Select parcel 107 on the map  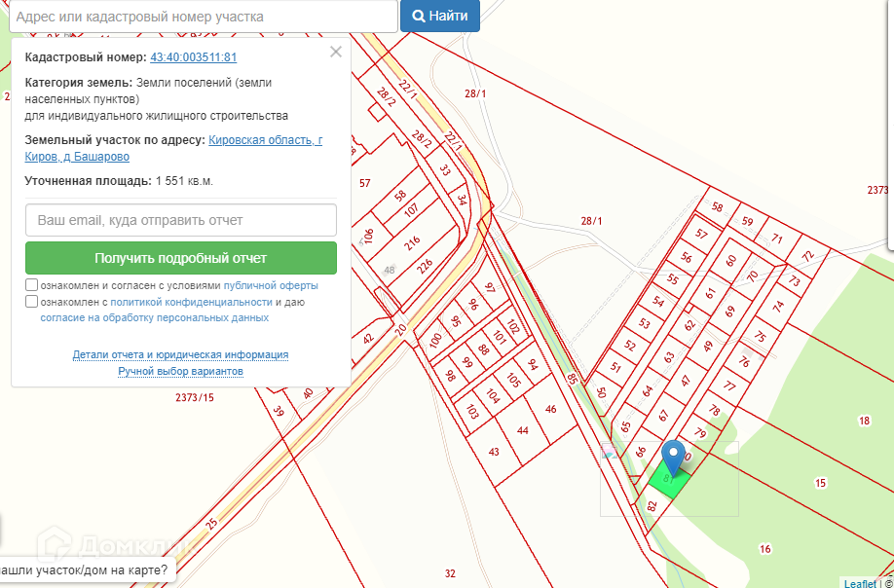coord(411,212)
